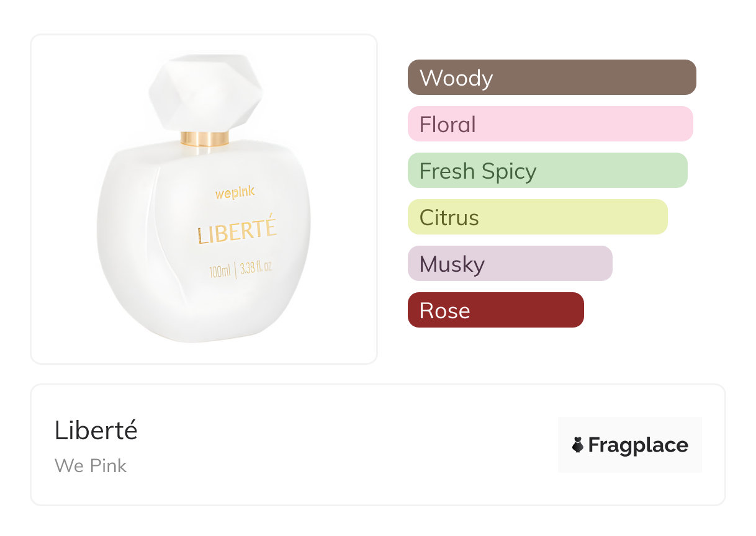Click the gold LIBERTÉ lettering on the bottle
Image resolution: width=756 pixels, height=536 pixels.
point(237,231)
